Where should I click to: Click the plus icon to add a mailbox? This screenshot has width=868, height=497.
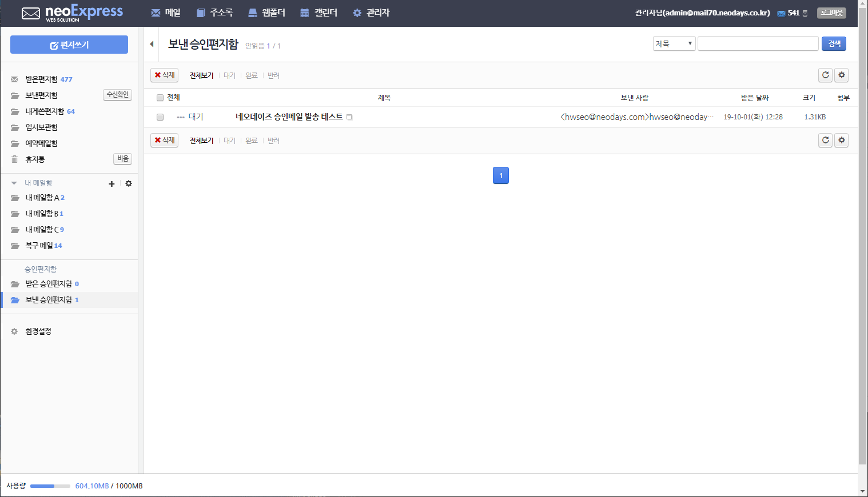[x=112, y=184]
